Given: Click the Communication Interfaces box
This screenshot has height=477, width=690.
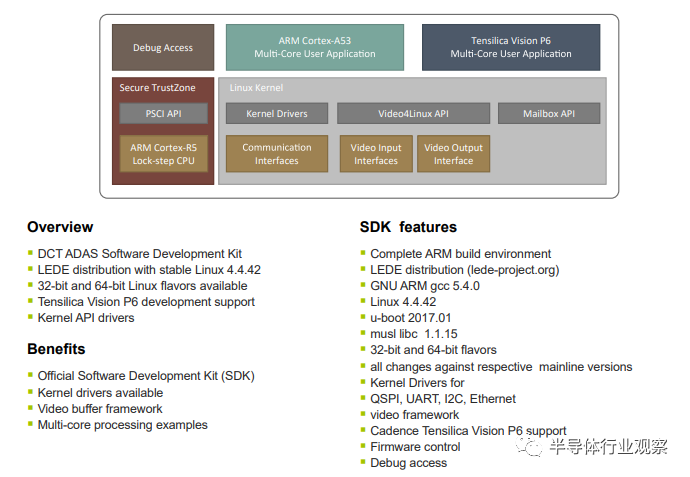Looking at the screenshot, I should [277, 154].
